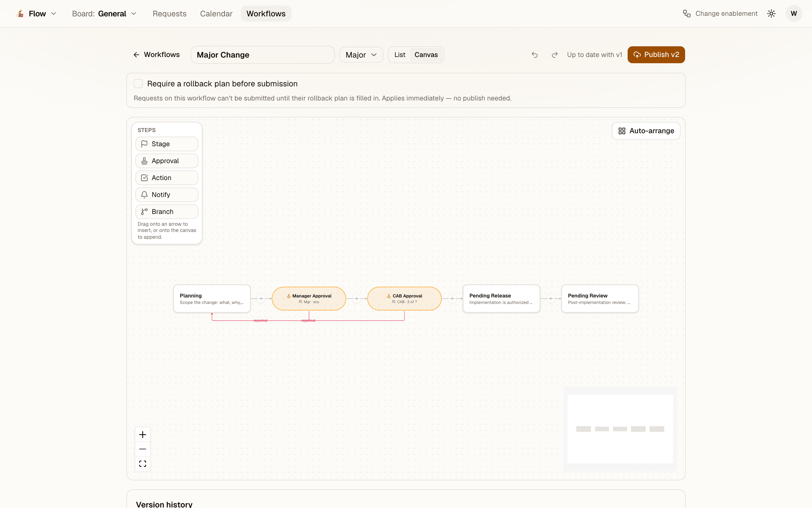Expand the Board General selector
Screen dimensions: 812x508
pyautogui.click(x=104, y=14)
